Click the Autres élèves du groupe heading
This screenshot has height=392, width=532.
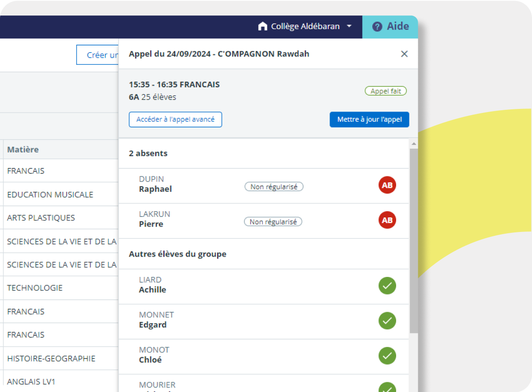[x=177, y=254]
